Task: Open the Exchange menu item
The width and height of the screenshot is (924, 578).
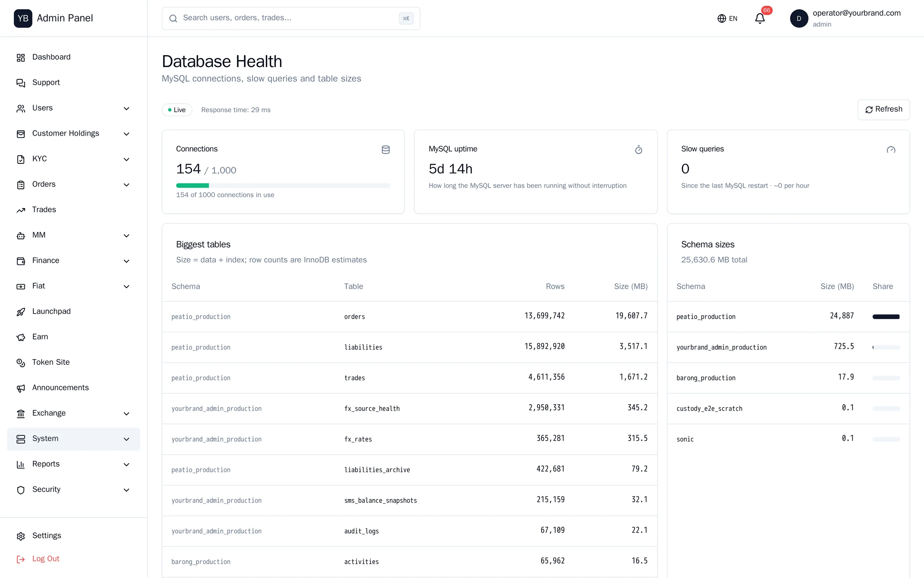Action: pyautogui.click(x=74, y=413)
